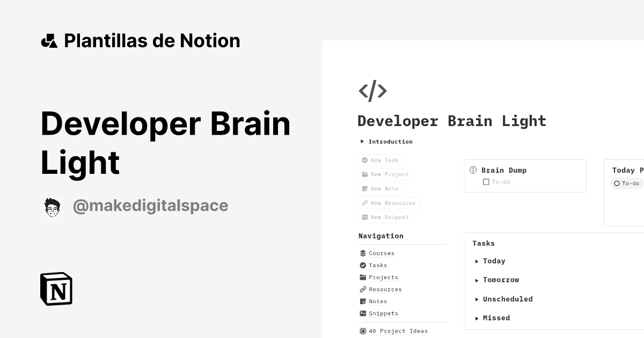644x338 pixels.
Task: Click the link icon next to Resources
Action: 363,289
